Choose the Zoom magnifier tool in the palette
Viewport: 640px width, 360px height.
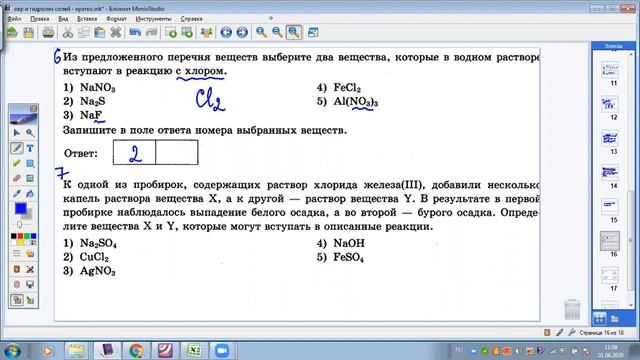[30, 133]
